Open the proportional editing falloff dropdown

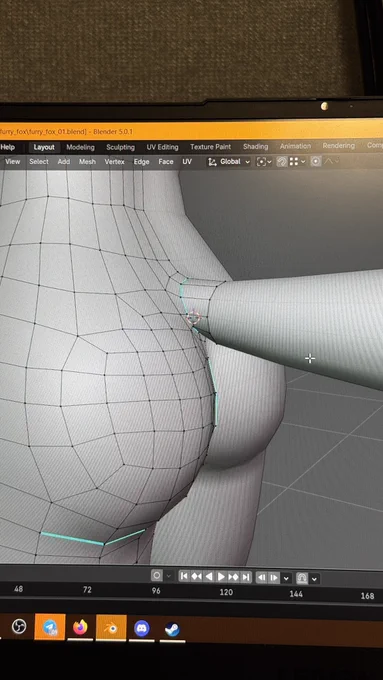coord(331,161)
